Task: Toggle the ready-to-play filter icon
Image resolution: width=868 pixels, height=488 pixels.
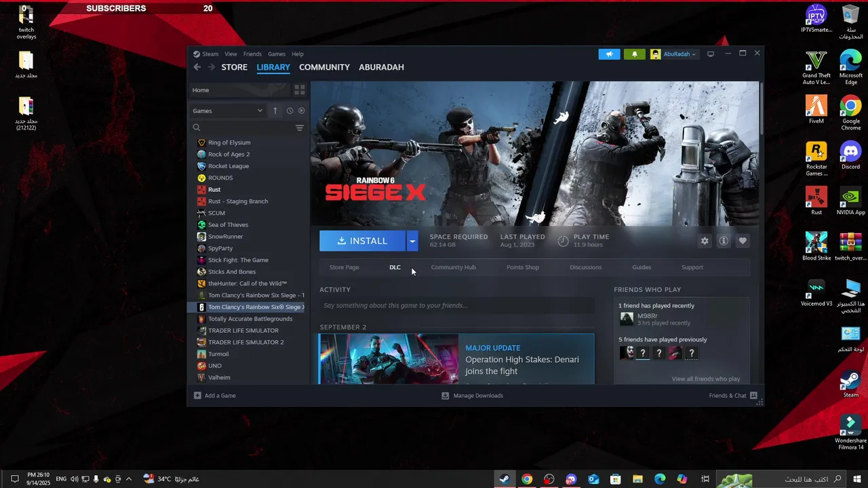Action: 301,110
